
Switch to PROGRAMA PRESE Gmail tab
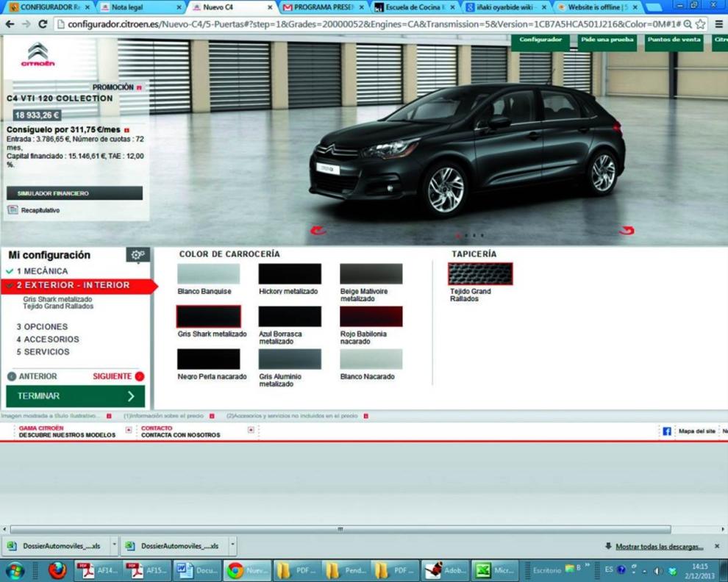(x=324, y=7)
